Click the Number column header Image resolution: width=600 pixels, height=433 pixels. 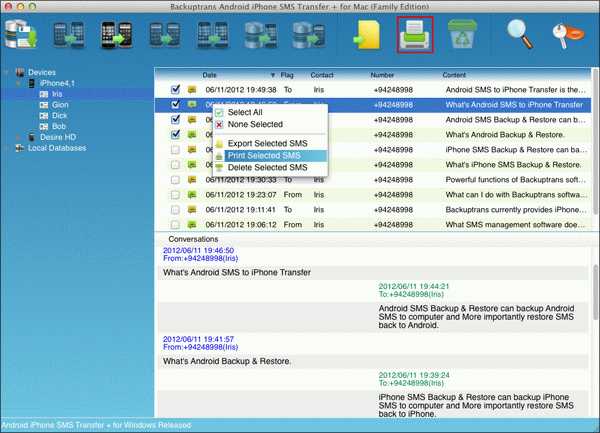(x=382, y=75)
